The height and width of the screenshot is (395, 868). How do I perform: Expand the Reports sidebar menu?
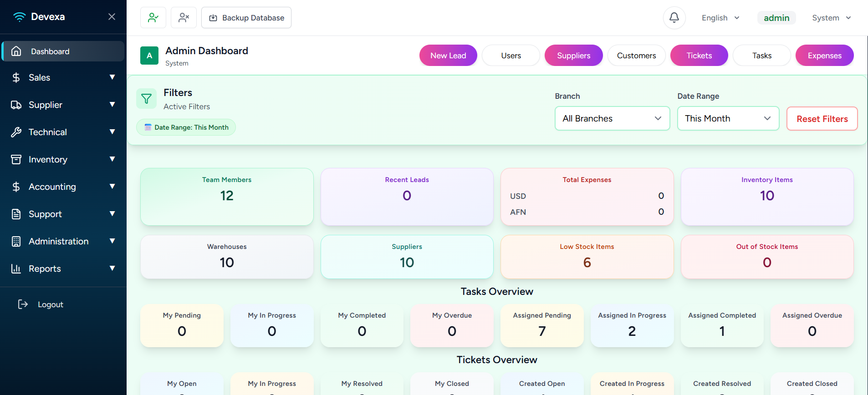(63, 268)
